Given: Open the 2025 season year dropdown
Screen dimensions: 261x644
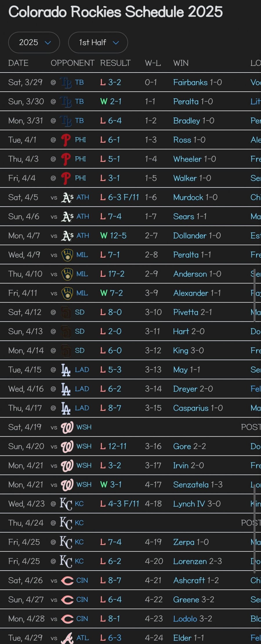Looking at the screenshot, I should point(34,42).
